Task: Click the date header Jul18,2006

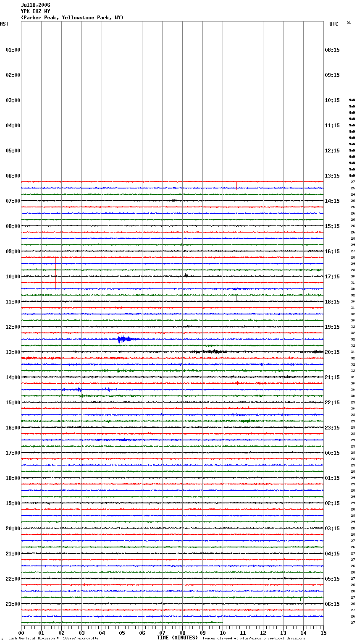Action: (35, 5)
